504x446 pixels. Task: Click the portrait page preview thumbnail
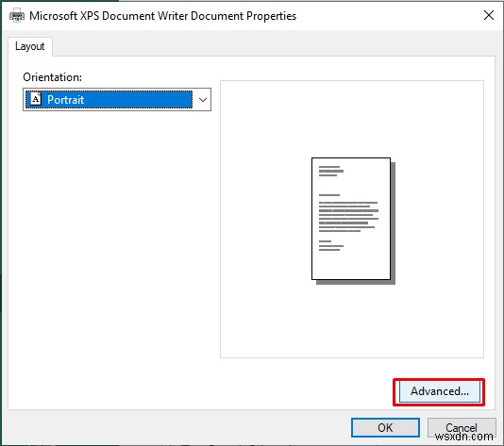coord(353,221)
